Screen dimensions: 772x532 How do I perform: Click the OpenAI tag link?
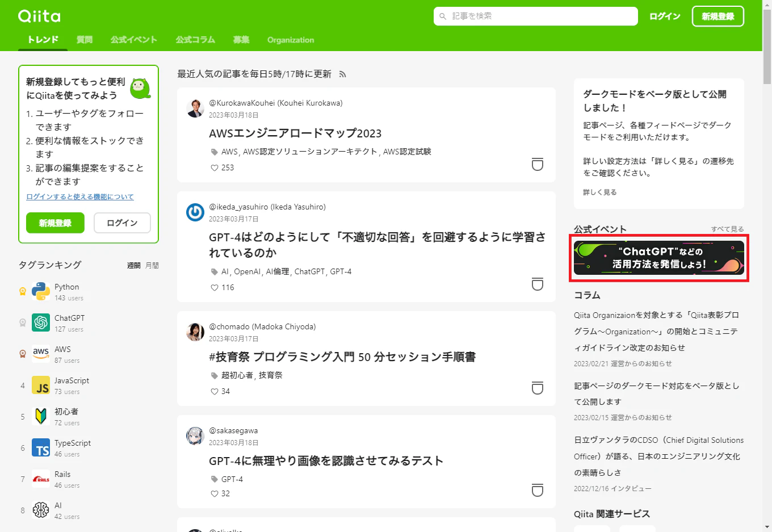click(x=247, y=271)
